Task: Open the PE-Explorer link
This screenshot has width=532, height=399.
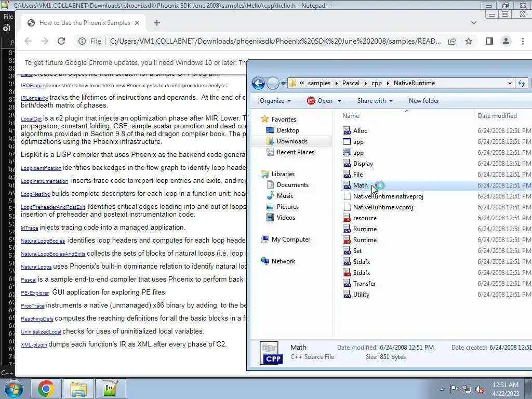Action: [35, 292]
